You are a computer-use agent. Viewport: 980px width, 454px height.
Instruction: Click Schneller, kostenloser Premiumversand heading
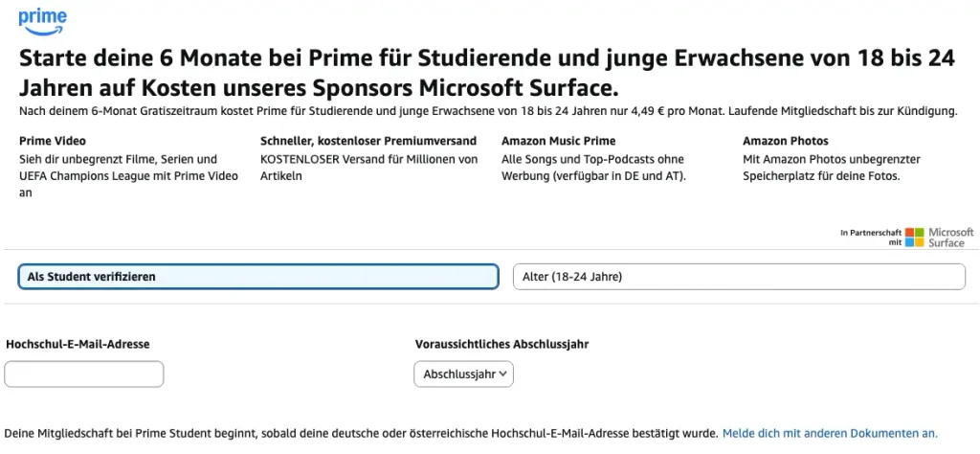click(x=368, y=141)
